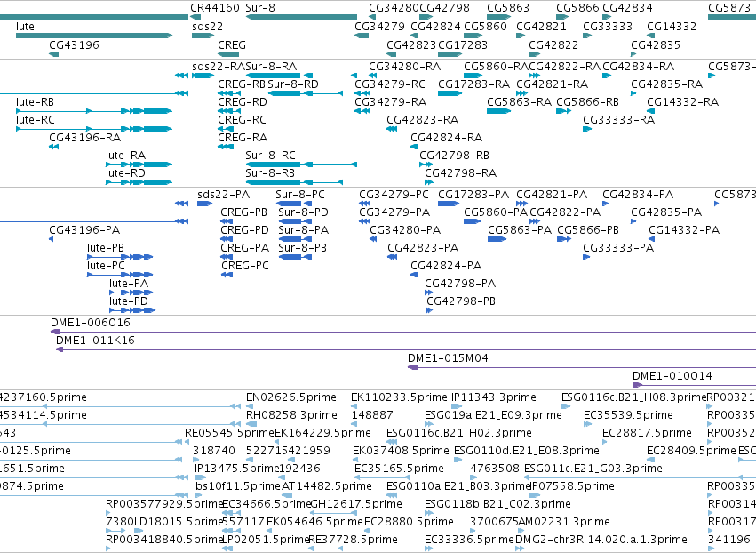Click transcript Sur-8-RB
756x553 pixels.
tap(269, 173)
